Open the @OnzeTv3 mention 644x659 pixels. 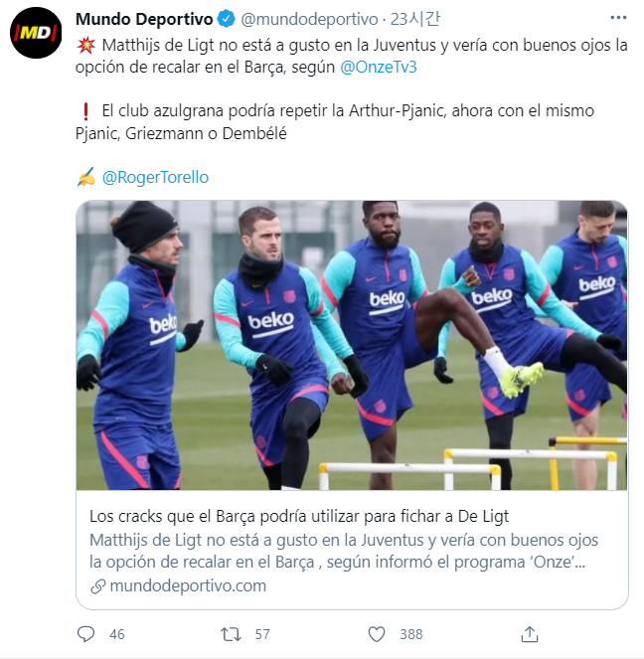[x=378, y=67]
